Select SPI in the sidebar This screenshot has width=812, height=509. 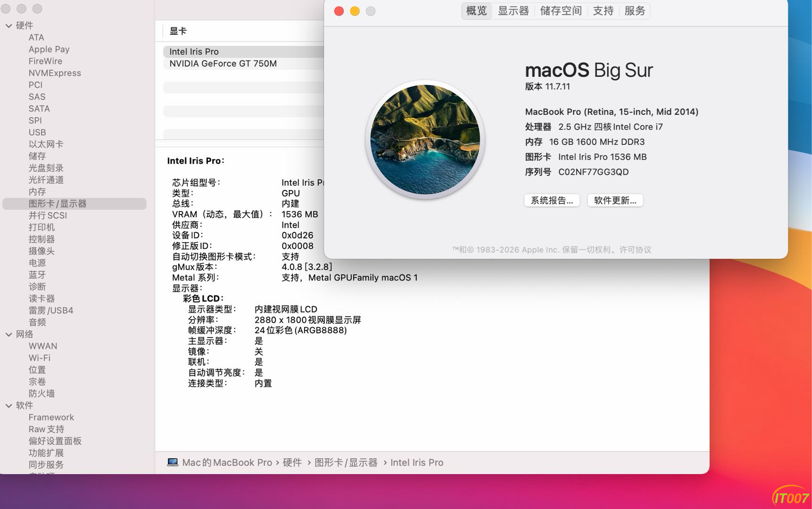[35, 121]
